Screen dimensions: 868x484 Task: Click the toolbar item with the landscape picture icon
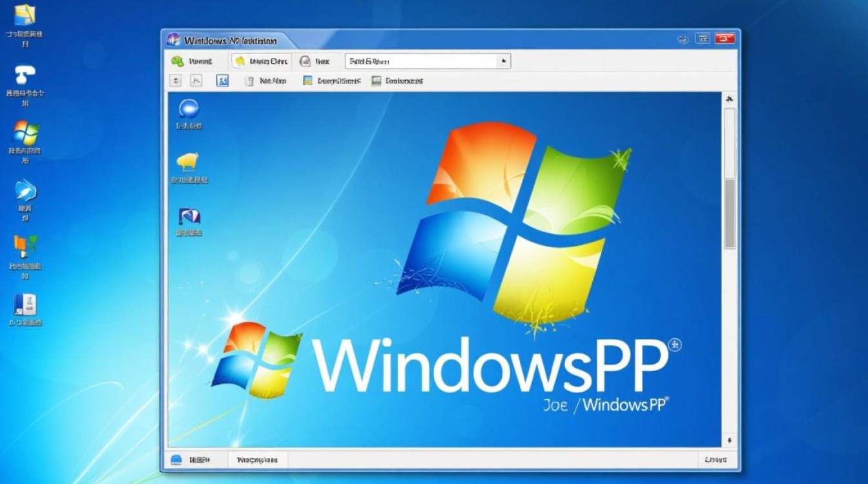coord(331,81)
